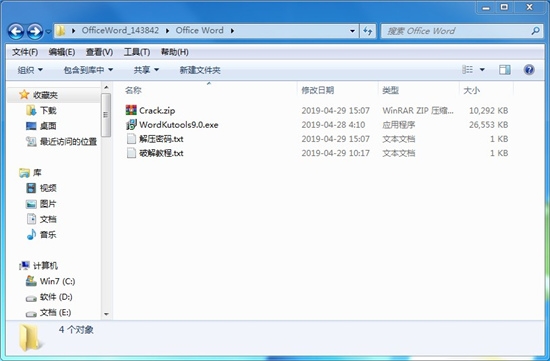Click 新建文件夹 button
Screen dimensions: 550x361
pyautogui.click(x=200, y=70)
